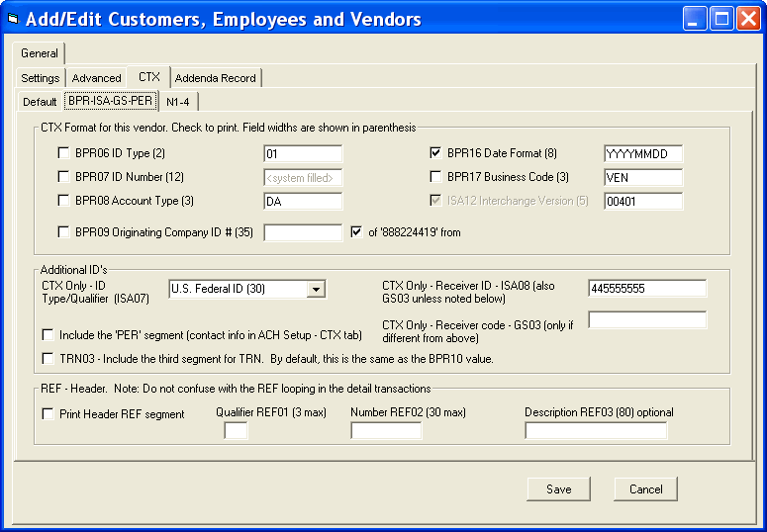Open the N1-4 sub-tab

click(178, 102)
